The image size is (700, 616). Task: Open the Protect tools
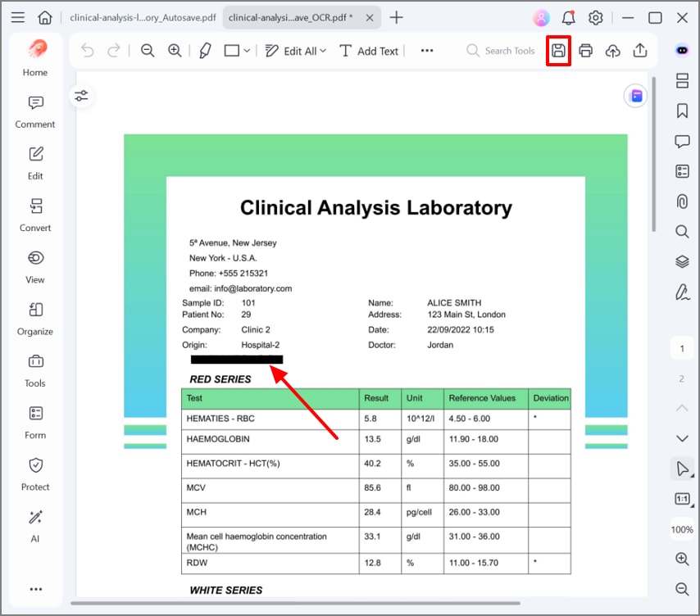coord(35,474)
